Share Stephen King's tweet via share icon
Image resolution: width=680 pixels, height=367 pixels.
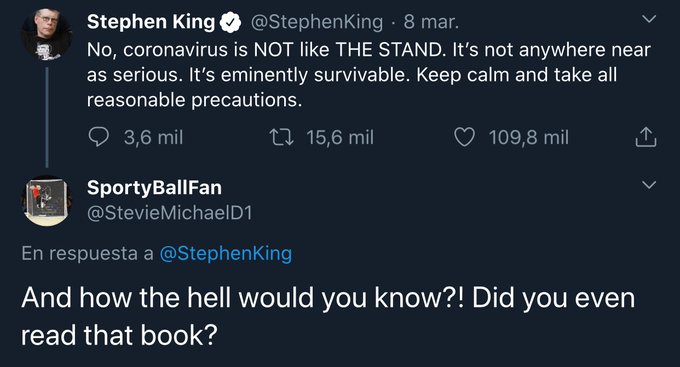pos(646,137)
